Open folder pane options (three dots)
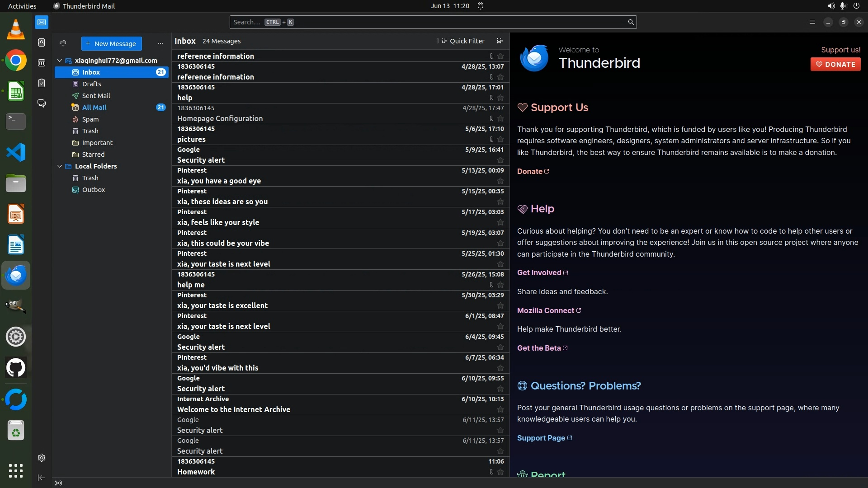Image resolution: width=868 pixels, height=488 pixels. pos(160,43)
